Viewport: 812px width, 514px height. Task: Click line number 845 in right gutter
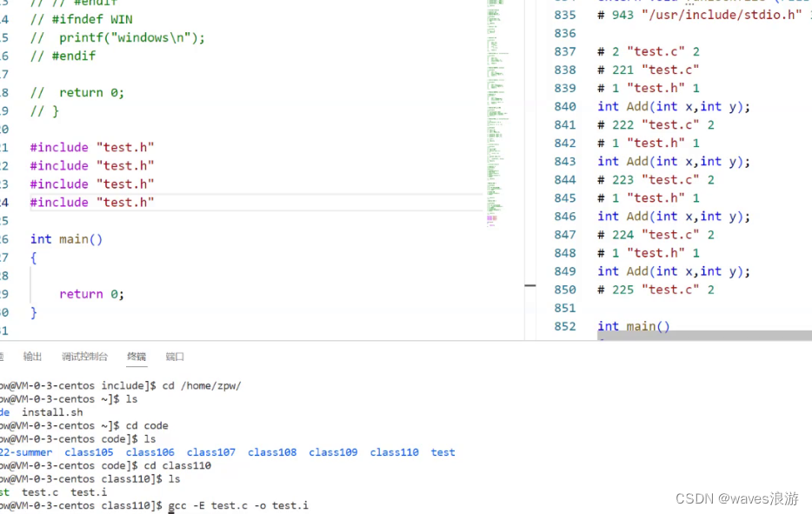(565, 198)
